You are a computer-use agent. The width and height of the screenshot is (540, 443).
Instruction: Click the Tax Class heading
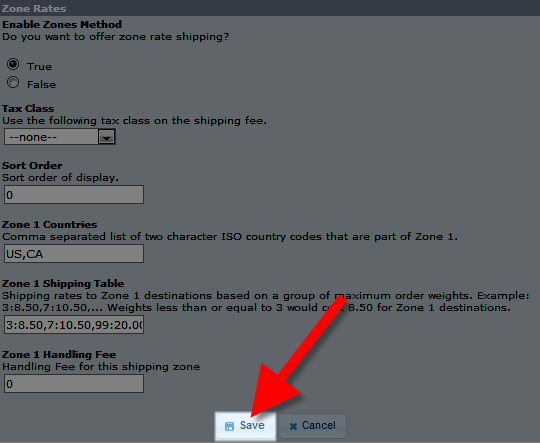tap(28, 109)
